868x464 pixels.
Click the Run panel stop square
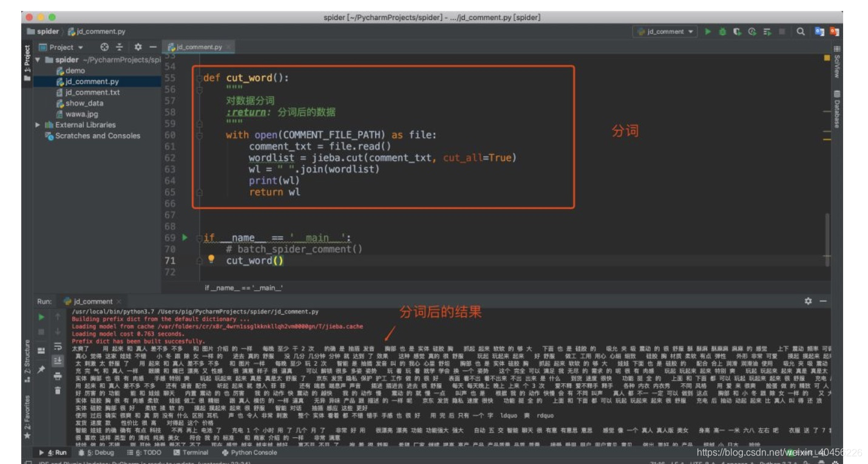(x=41, y=332)
